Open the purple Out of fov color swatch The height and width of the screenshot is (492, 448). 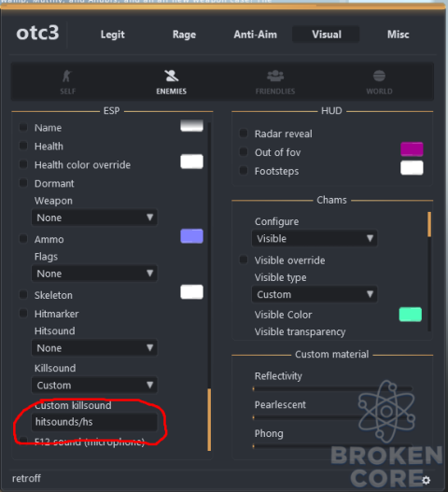click(412, 149)
